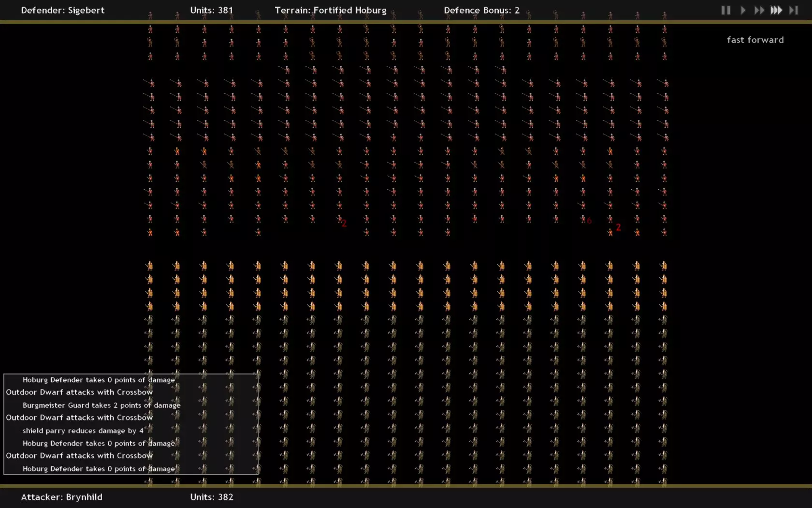Click the attacker's "Units: 382" count
This screenshot has height=508, width=812.
point(212,497)
